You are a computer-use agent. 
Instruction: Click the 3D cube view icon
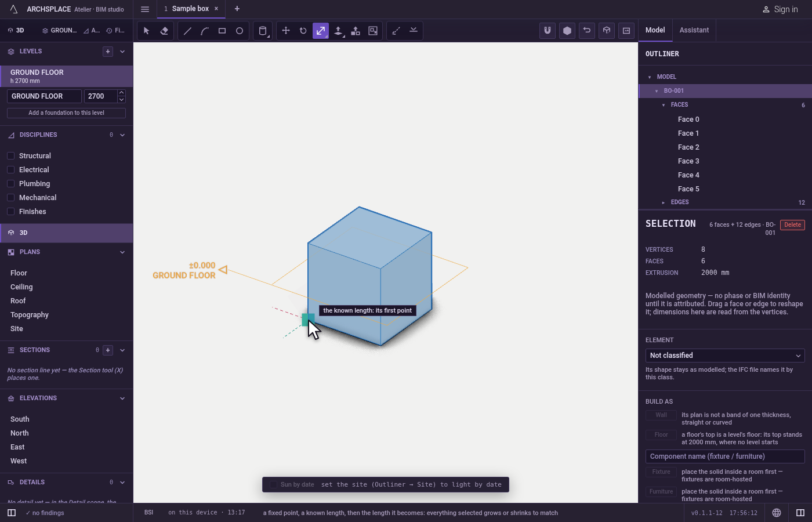607,31
